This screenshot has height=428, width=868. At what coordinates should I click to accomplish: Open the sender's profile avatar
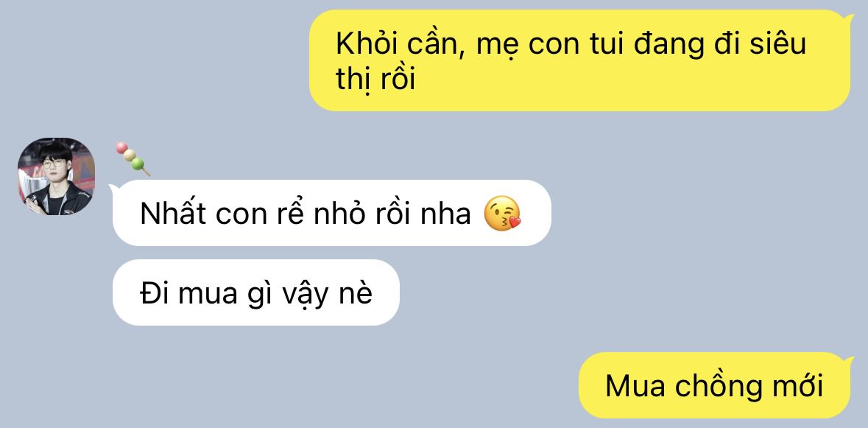point(56,176)
